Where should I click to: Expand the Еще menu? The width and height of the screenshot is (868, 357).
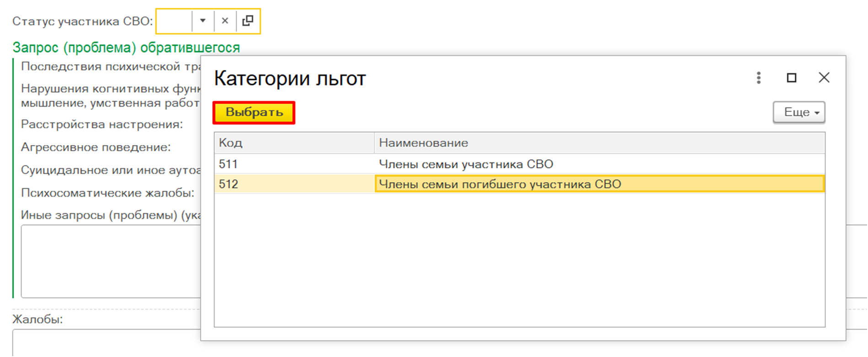click(798, 113)
